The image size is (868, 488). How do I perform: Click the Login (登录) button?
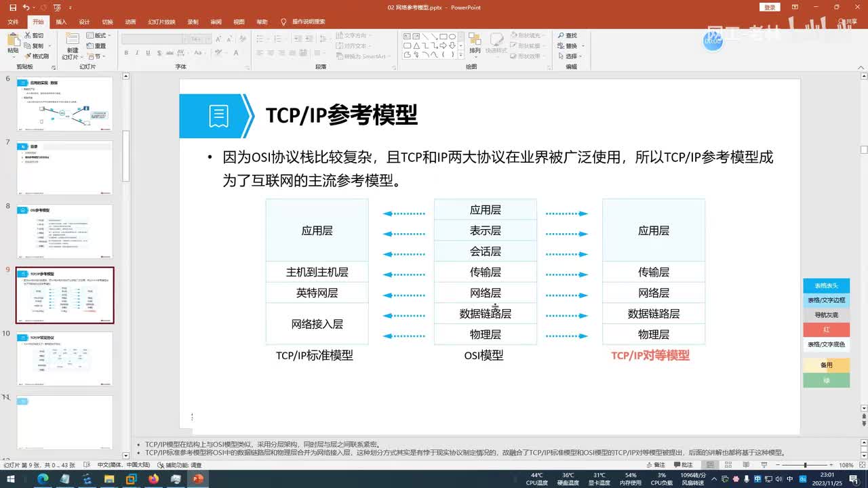point(770,7)
